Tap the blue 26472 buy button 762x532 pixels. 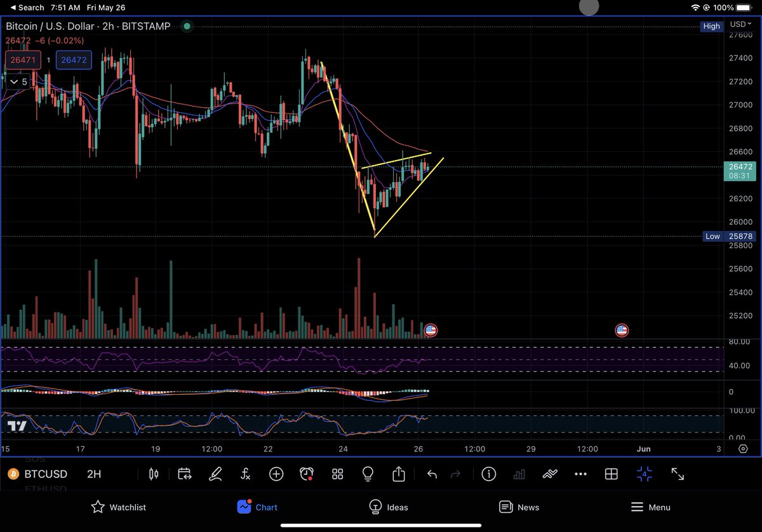coord(74,60)
